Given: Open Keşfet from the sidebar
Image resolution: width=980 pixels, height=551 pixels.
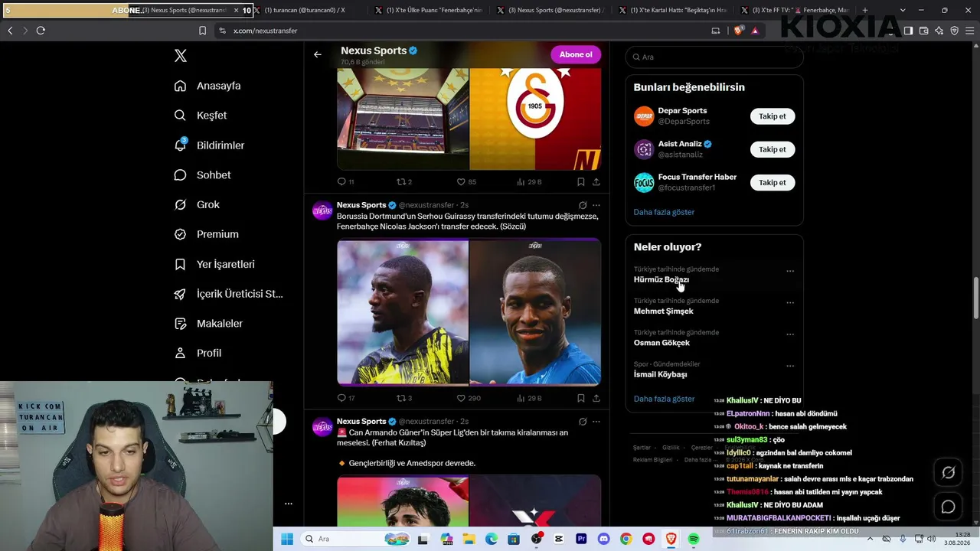Looking at the screenshot, I should coord(201,116).
